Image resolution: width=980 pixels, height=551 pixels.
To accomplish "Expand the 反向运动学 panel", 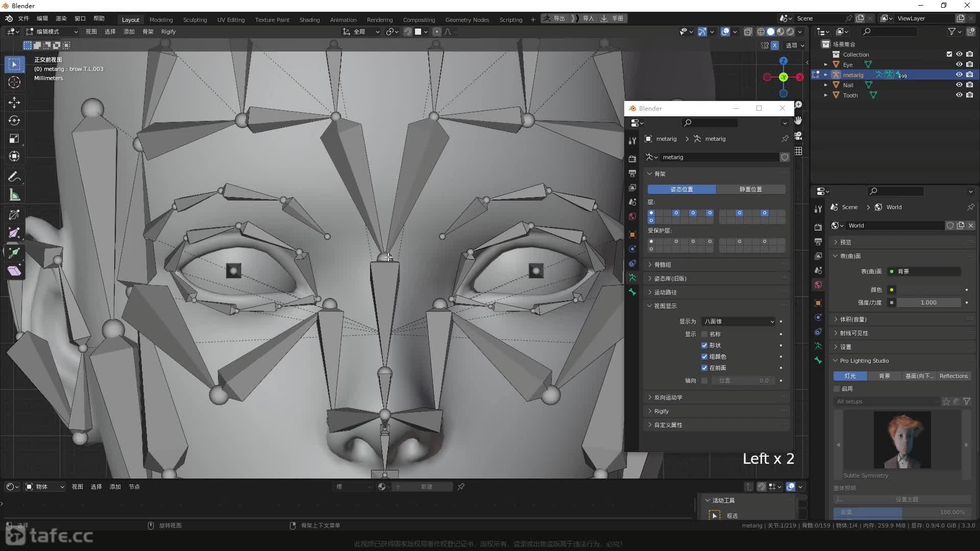I will 717,397.
